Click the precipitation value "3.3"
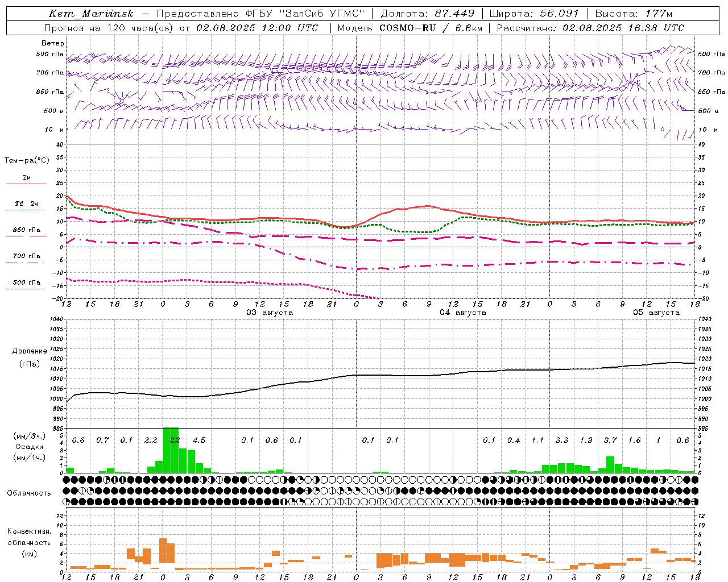The image size is (728, 582). 562,440
